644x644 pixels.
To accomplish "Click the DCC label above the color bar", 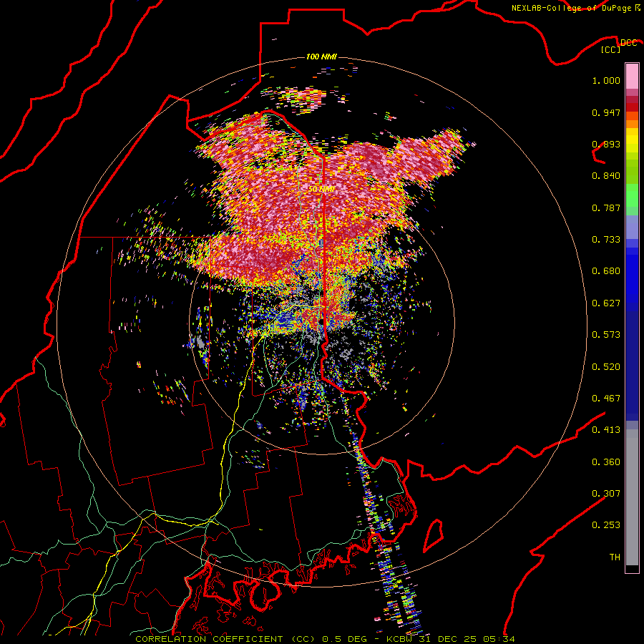I will coord(628,43).
